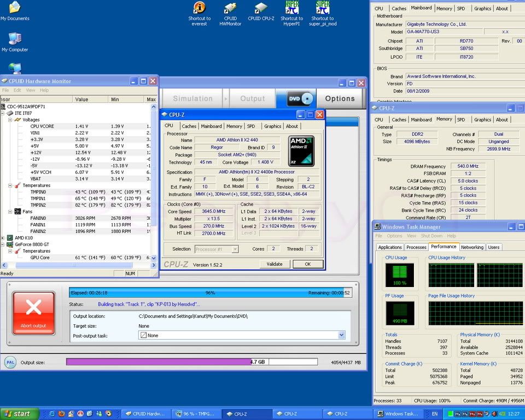Screen dimensions: 525x420
Task: Open SPD tab in top-right Mainboard CPU-Z
Action: point(461,8)
